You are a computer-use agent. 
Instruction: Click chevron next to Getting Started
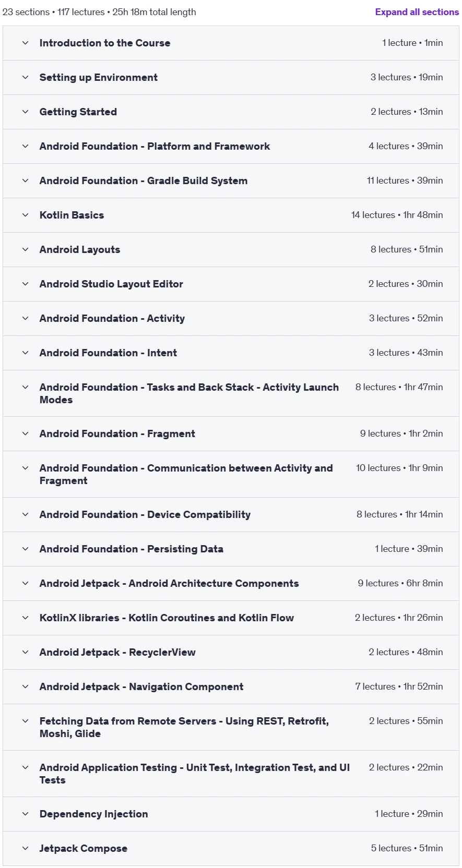(25, 112)
